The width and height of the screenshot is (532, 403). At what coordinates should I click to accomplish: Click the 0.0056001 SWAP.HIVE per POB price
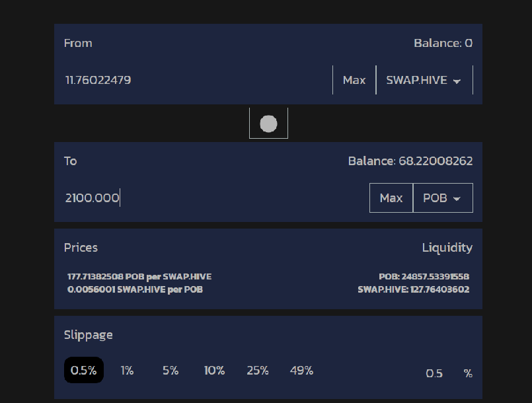coord(135,289)
